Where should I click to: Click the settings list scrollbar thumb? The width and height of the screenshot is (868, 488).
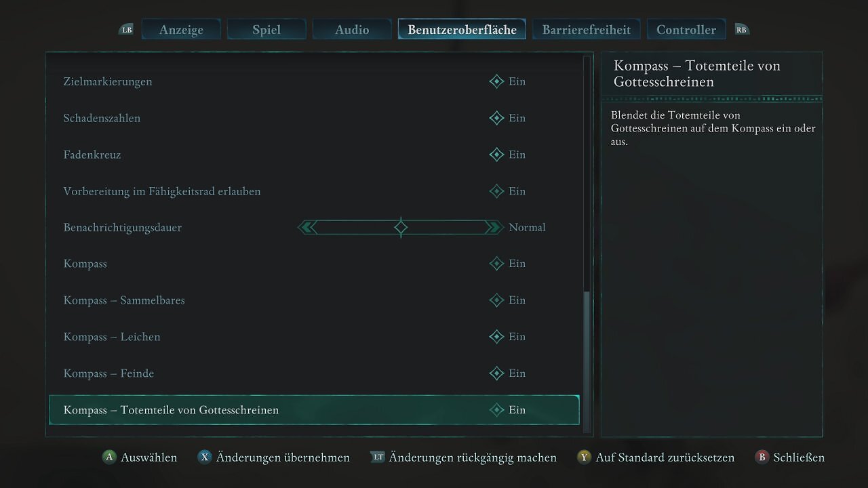(x=587, y=359)
